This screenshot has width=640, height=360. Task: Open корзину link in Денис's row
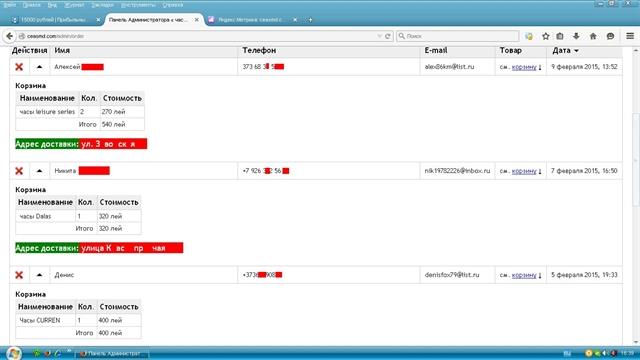pyautogui.click(x=524, y=275)
